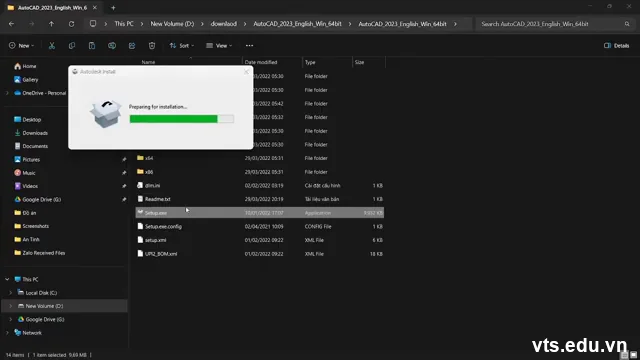This screenshot has height=360, width=640.
Task: Close the Autodesk Install dialog
Action: tap(246, 72)
